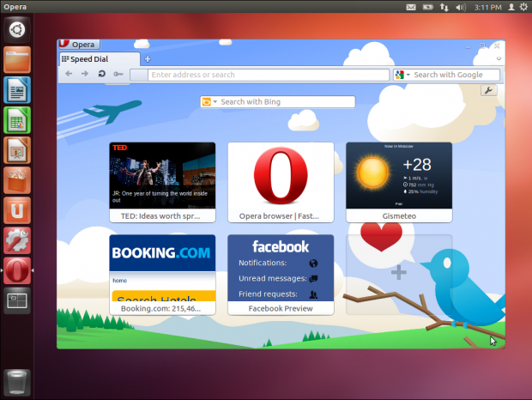
Task: Open Ubuntu Software Center from launcher
Action: coord(17,180)
